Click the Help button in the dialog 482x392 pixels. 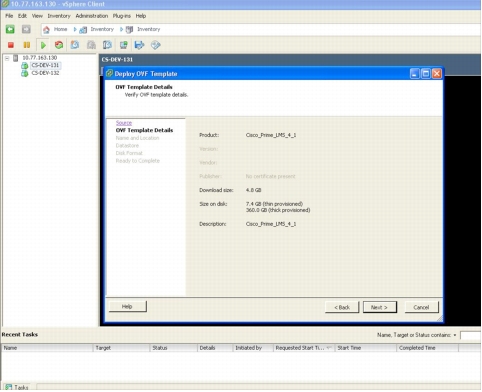point(128,306)
